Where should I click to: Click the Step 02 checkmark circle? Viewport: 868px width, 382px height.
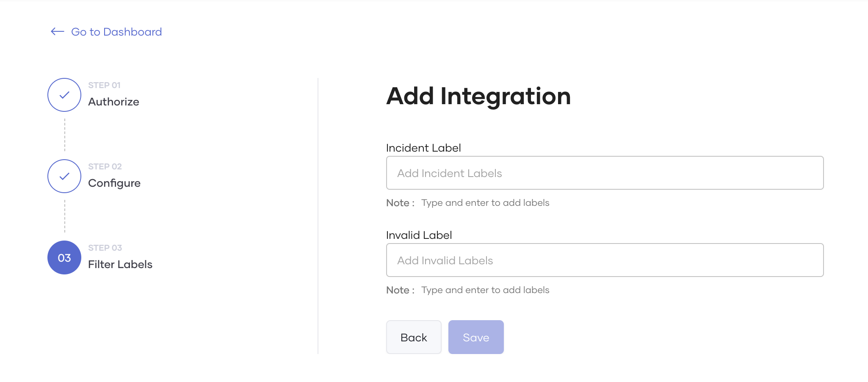[64, 176]
